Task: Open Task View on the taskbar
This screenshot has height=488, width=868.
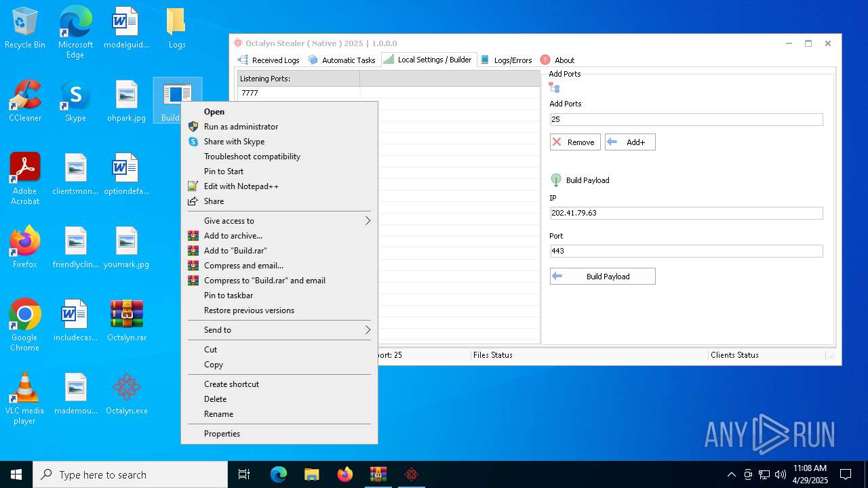Action: point(244,474)
